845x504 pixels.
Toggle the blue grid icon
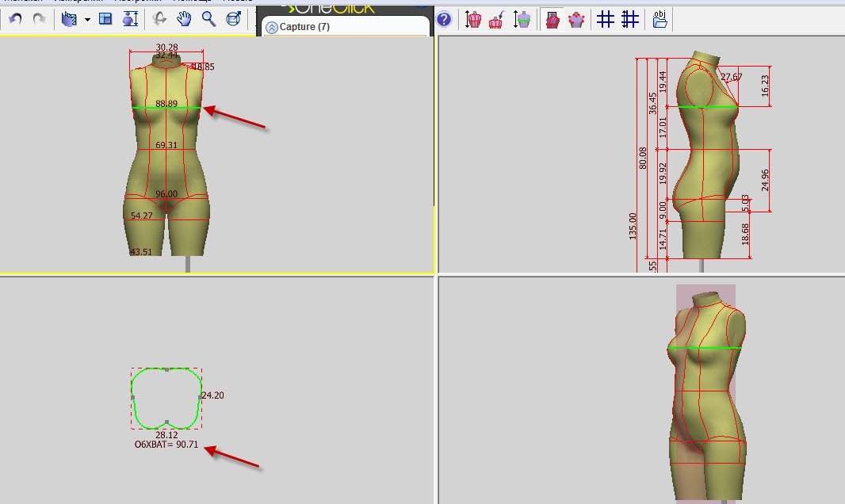click(x=605, y=19)
